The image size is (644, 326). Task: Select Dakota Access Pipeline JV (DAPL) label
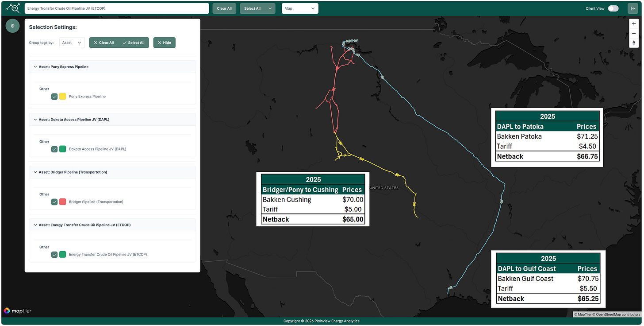[97, 149]
